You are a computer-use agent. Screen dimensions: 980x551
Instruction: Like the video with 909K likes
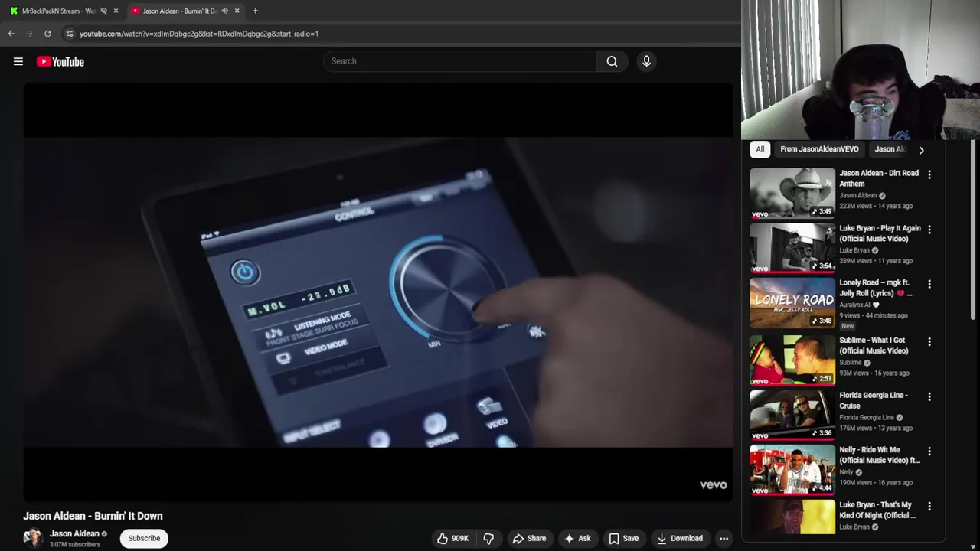click(452, 539)
